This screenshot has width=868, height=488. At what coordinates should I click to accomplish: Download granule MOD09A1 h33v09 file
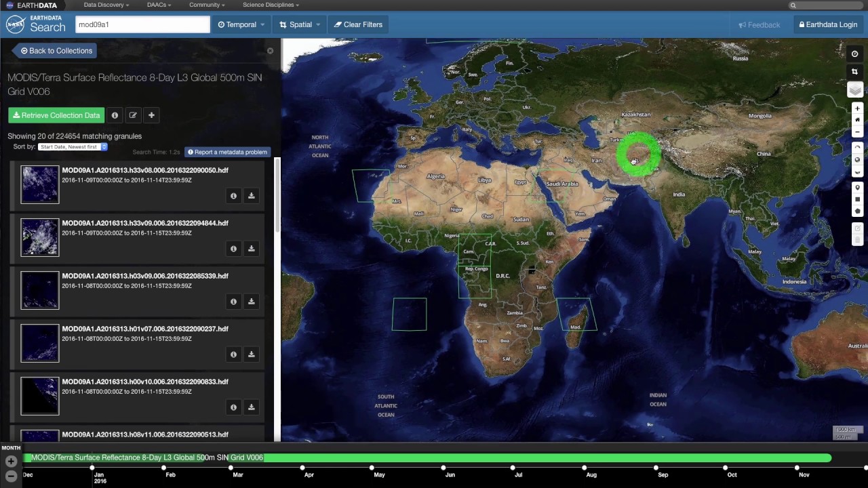251,249
